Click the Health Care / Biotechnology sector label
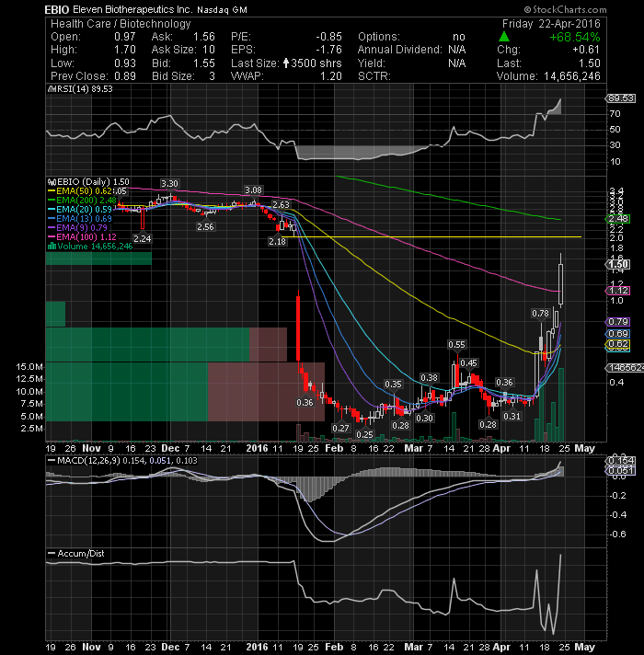This screenshot has width=644, height=655. [x=121, y=24]
